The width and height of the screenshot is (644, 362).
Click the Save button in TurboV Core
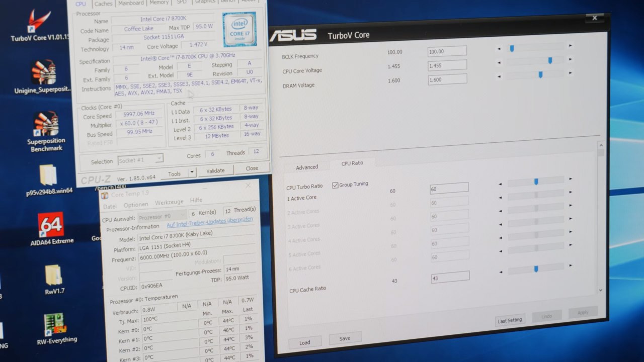coord(345,338)
